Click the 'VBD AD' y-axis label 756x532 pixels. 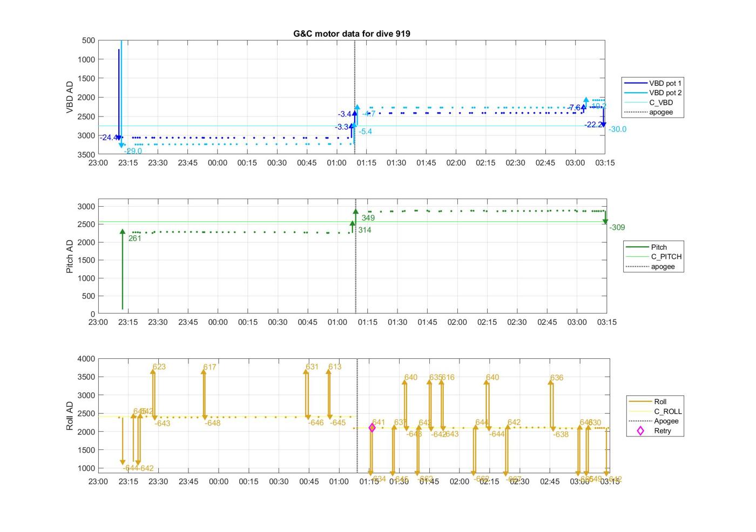coord(70,97)
